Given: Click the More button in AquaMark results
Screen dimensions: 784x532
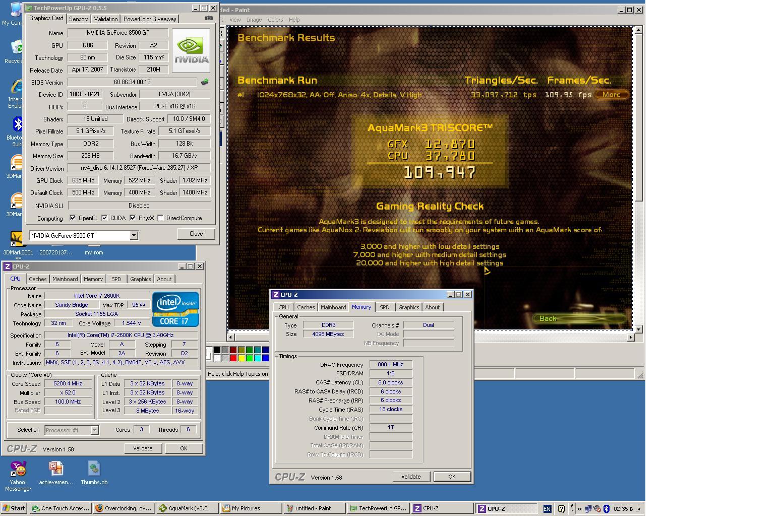Looking at the screenshot, I should point(611,95).
